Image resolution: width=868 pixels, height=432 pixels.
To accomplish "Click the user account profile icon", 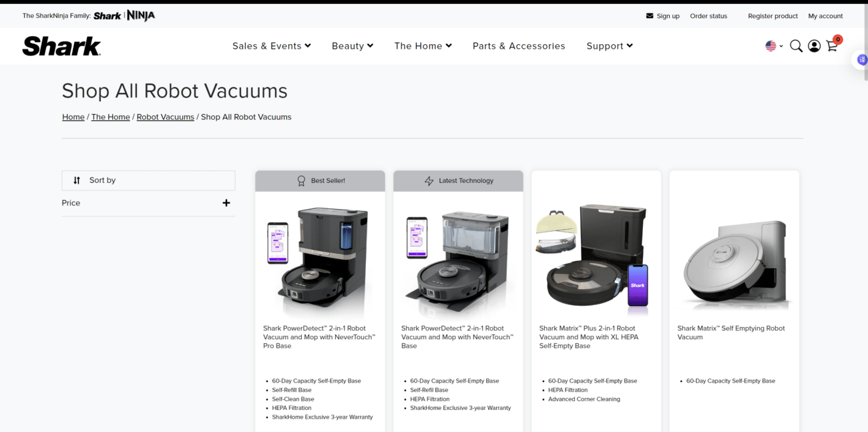I will [814, 46].
